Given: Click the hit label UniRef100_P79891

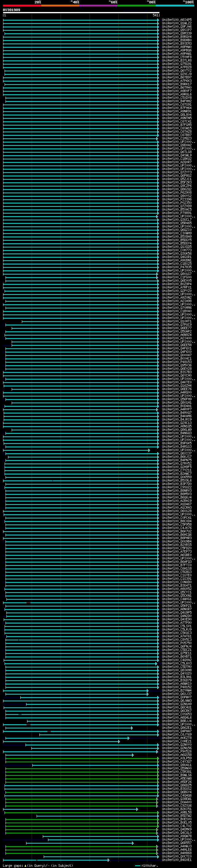Looking at the screenshot, I should 177,213.
